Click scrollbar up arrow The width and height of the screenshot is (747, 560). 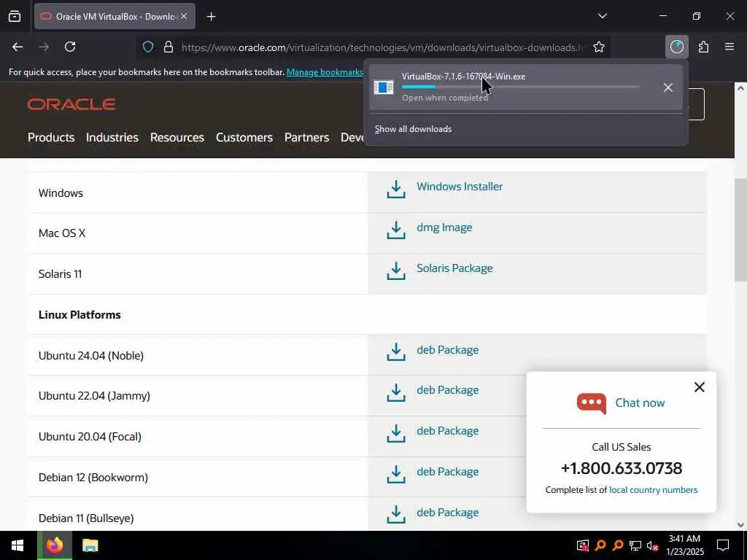tap(740, 88)
